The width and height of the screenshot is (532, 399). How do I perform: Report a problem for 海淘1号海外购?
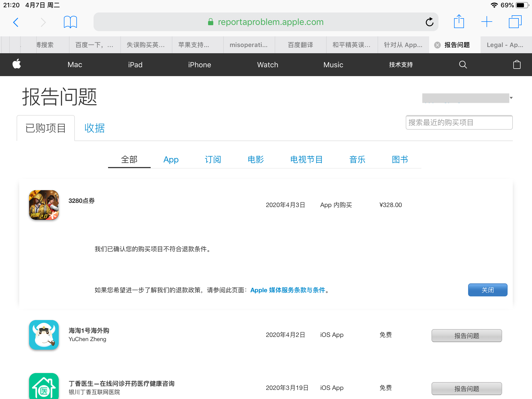click(467, 336)
